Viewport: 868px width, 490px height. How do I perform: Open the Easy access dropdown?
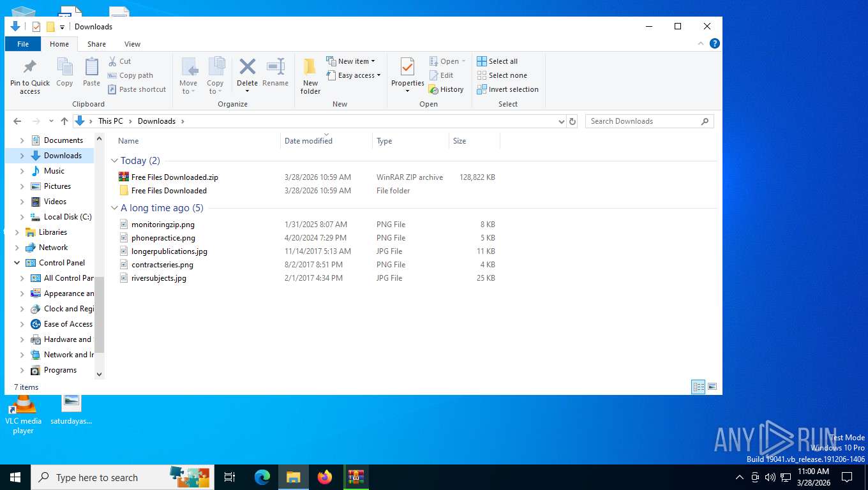click(x=353, y=75)
